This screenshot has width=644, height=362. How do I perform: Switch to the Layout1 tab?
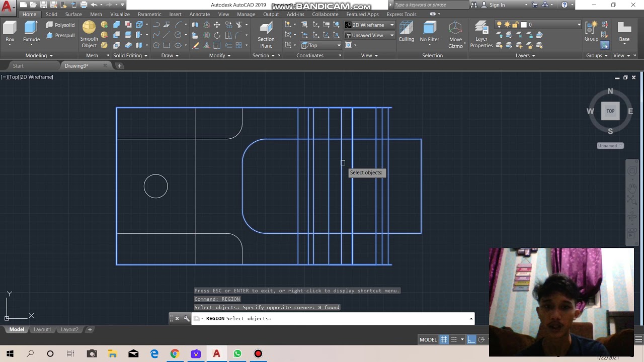(42, 329)
